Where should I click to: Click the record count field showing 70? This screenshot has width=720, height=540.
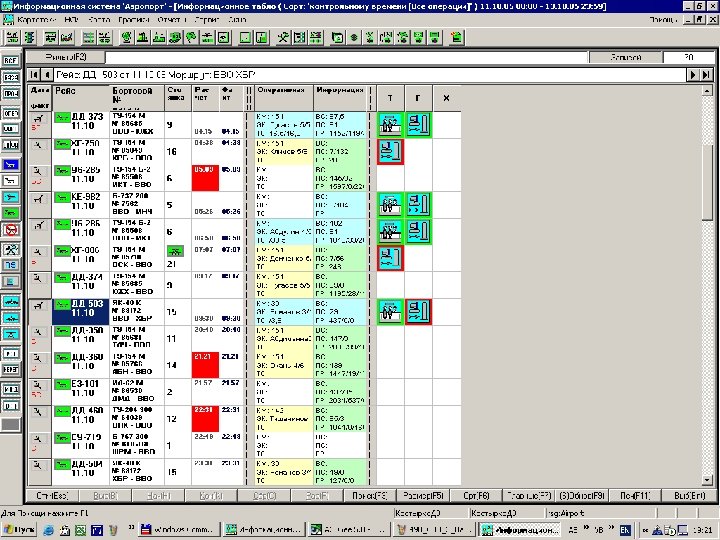pos(688,57)
